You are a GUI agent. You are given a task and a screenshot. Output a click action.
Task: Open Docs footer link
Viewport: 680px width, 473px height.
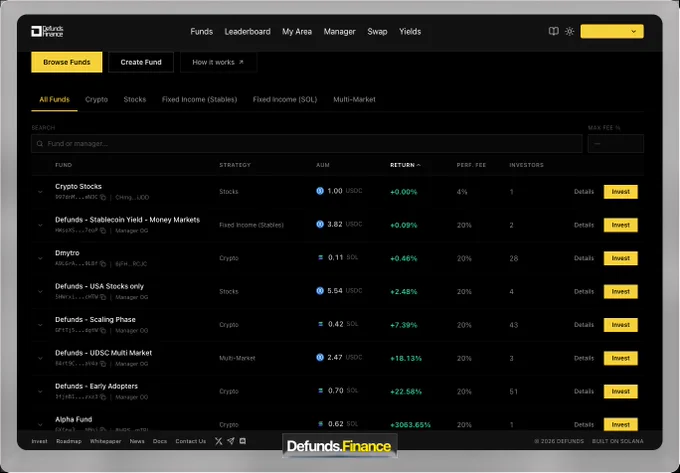160,441
